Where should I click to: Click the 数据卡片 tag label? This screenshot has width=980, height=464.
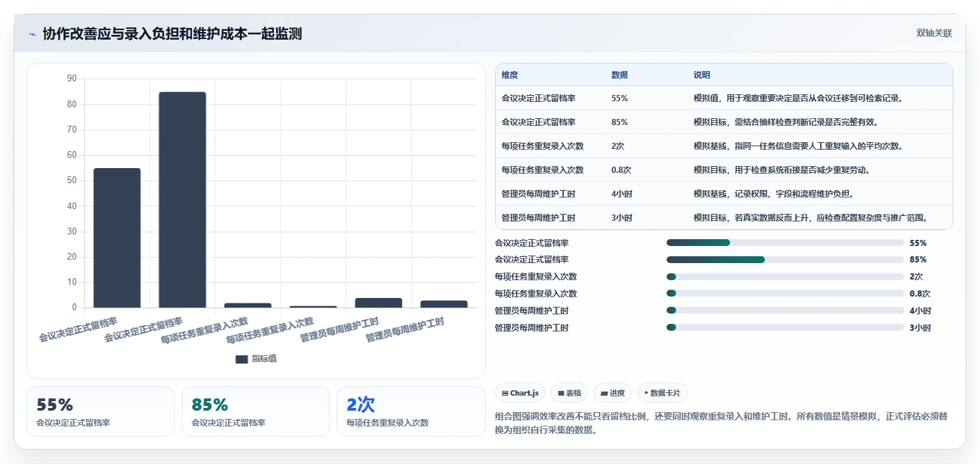(667, 393)
